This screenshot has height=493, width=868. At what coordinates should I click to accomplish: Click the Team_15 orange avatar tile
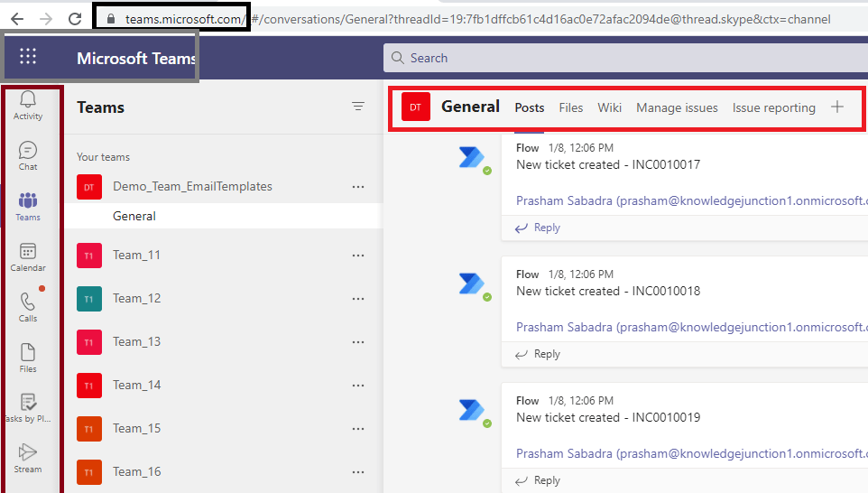89,429
